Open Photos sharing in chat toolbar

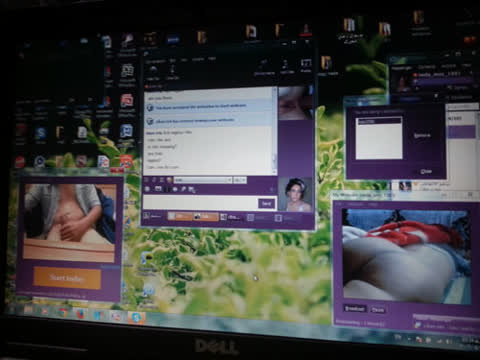coord(306,65)
